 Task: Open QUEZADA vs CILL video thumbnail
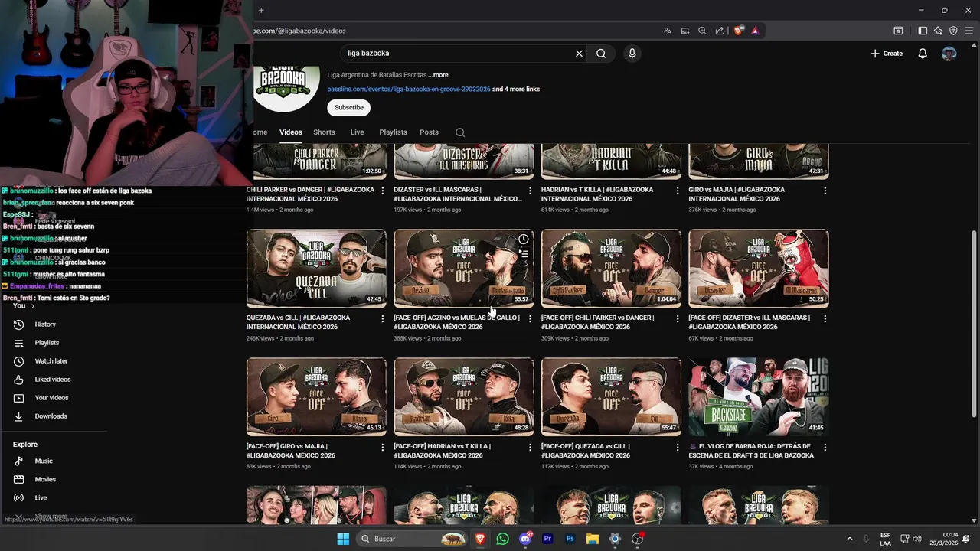tap(316, 269)
